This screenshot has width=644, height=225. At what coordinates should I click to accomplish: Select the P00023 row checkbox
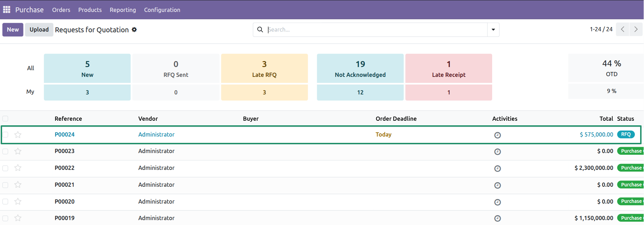(x=5, y=151)
